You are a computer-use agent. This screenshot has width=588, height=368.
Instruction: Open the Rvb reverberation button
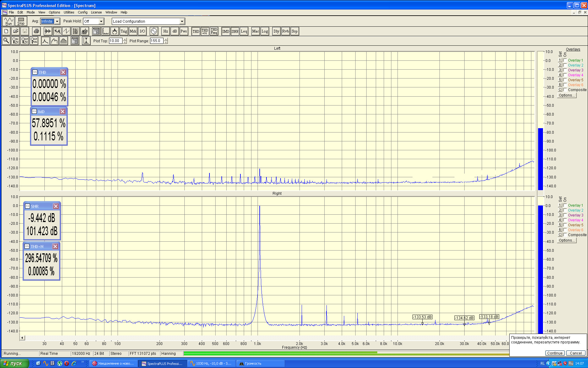285,31
